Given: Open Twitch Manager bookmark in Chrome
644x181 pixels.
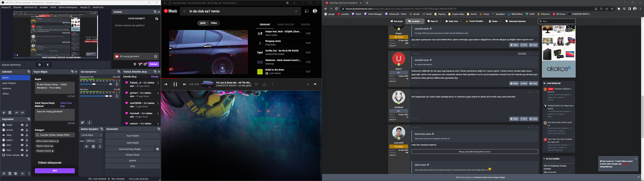Looking at the screenshot, I should tap(373, 14).
